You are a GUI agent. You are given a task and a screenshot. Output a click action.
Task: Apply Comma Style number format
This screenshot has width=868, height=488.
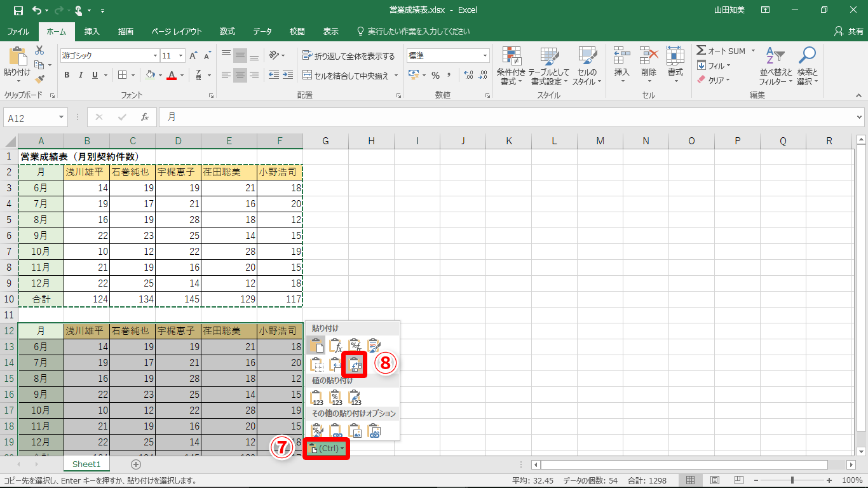tap(449, 75)
